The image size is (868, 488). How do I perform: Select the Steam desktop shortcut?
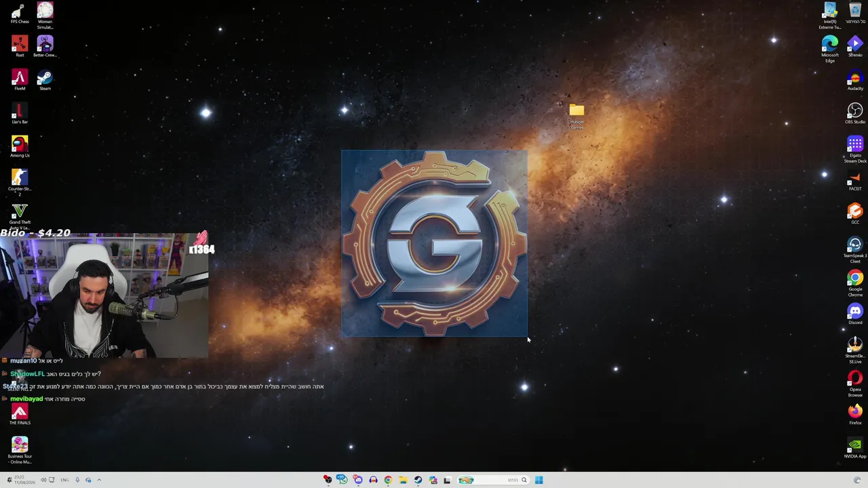coord(45,80)
